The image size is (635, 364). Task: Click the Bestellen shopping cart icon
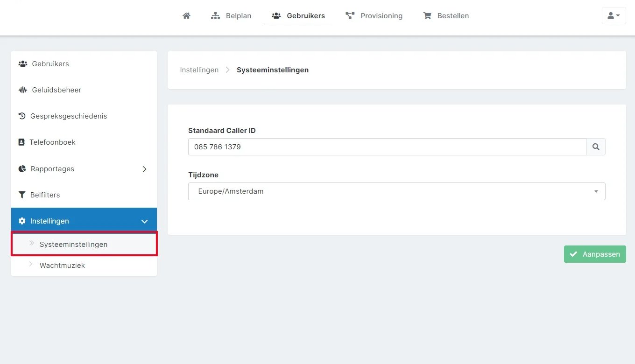click(427, 16)
